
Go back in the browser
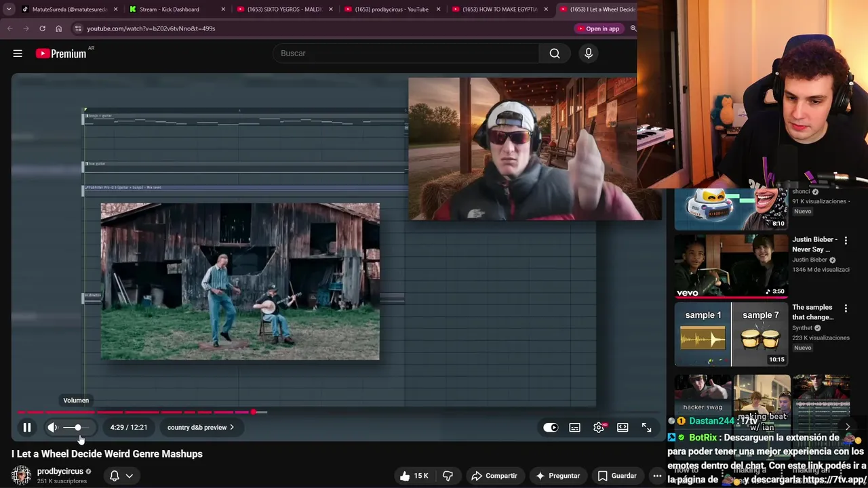pyautogui.click(x=9, y=28)
